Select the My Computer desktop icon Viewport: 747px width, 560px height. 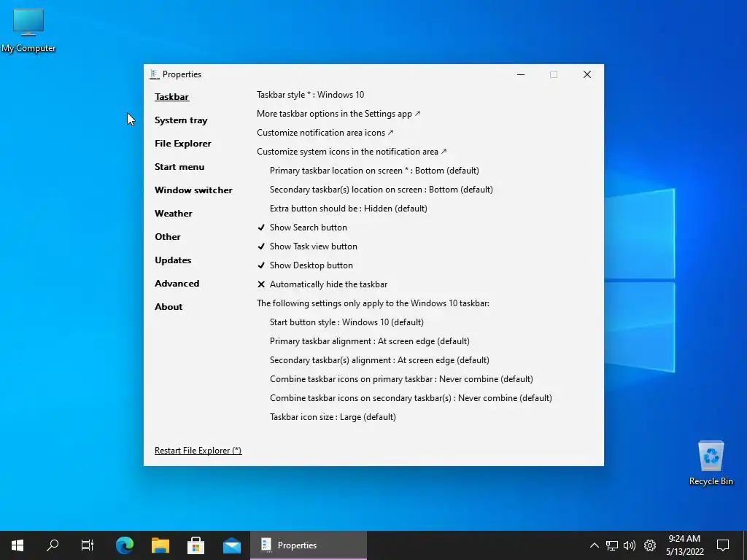click(28, 31)
